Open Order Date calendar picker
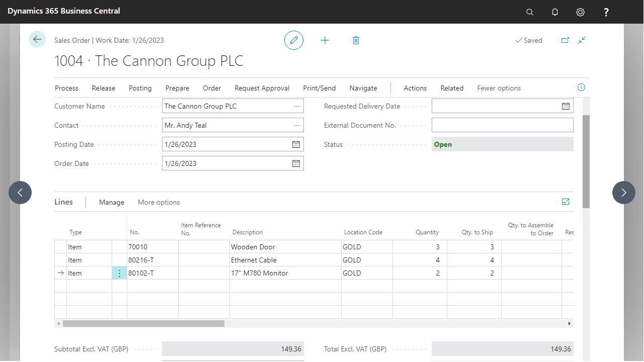Image resolution: width=644 pixels, height=362 pixels. 296,163
